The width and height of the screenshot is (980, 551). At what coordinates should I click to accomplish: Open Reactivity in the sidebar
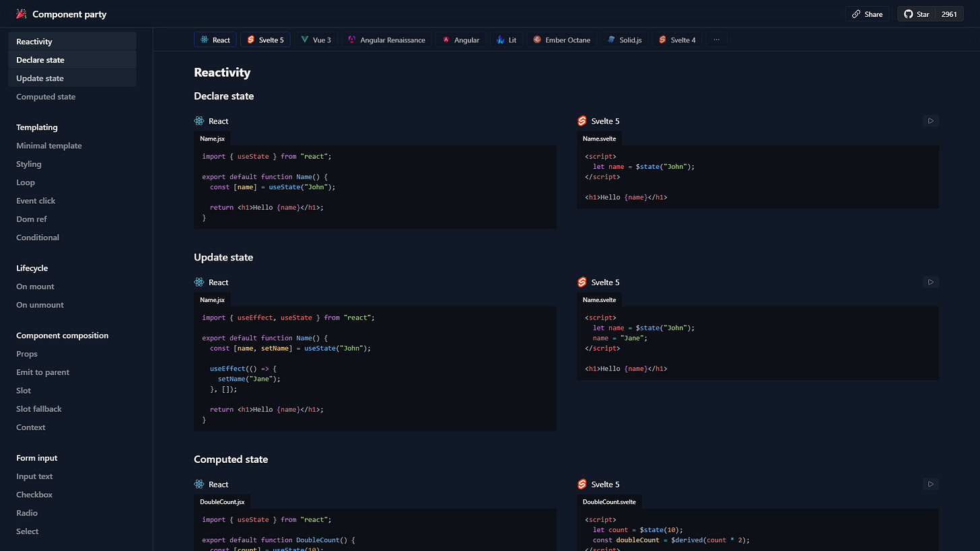coord(72,42)
